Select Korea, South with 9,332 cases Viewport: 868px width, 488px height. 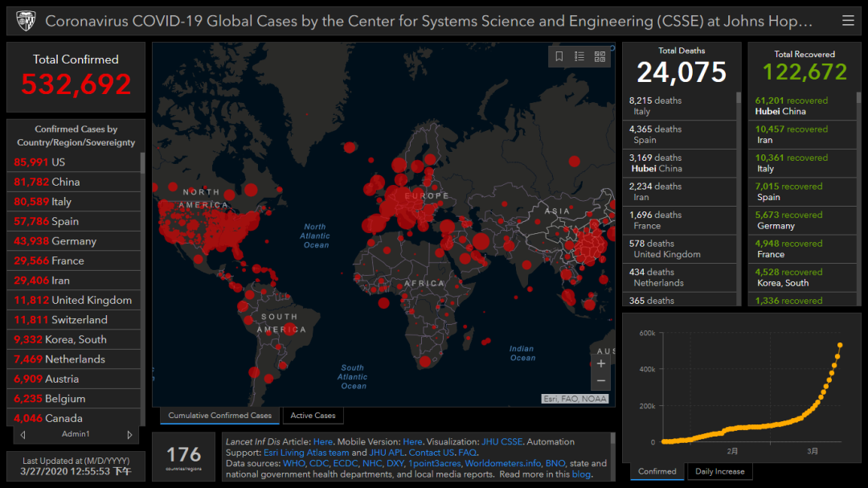click(x=74, y=339)
